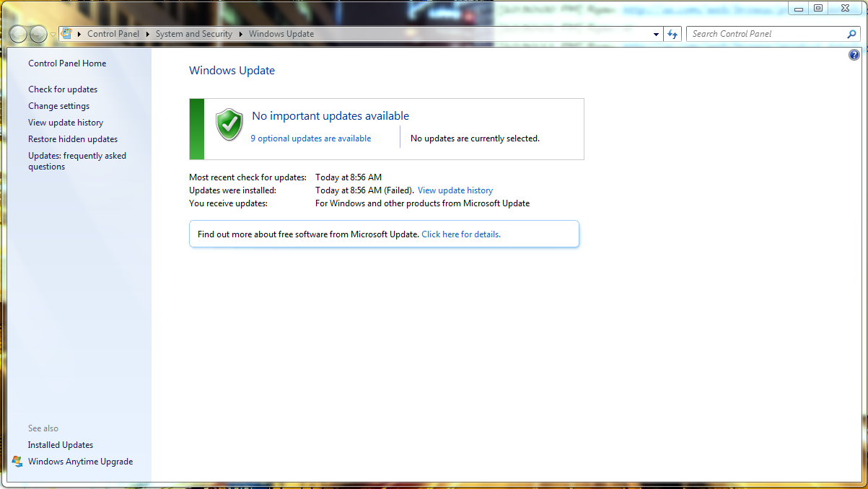
Task: Click the Back navigation arrow button
Action: [18, 34]
